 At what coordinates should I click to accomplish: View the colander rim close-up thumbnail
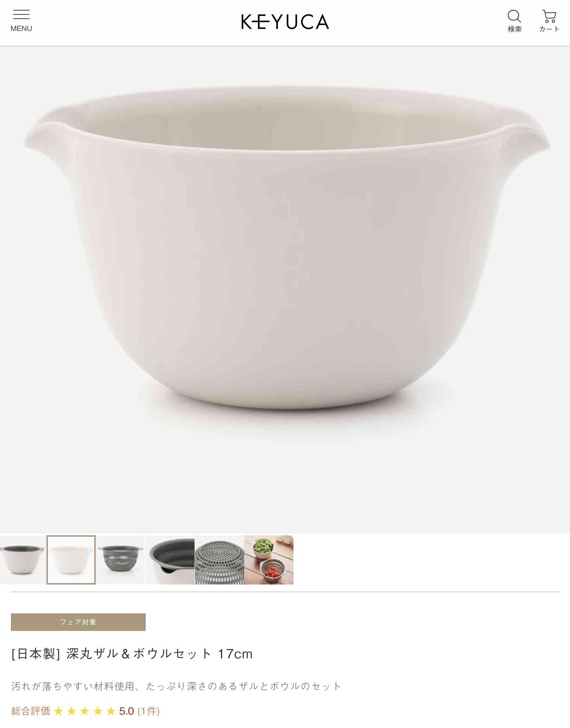point(170,560)
